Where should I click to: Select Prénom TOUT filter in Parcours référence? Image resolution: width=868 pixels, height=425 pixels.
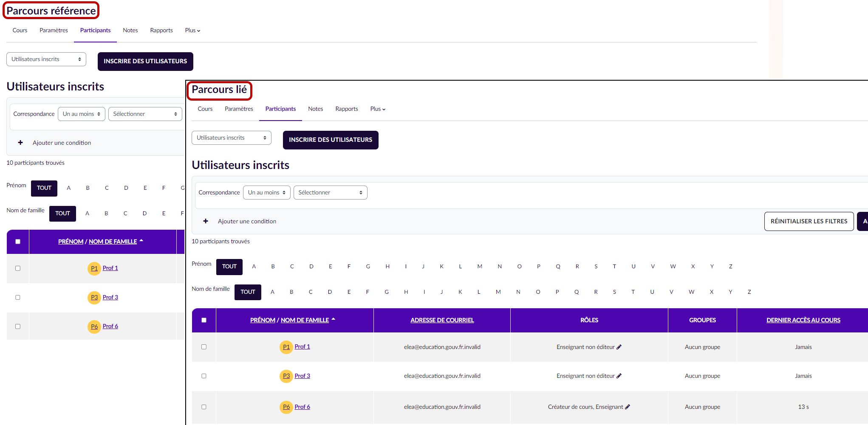coord(44,188)
